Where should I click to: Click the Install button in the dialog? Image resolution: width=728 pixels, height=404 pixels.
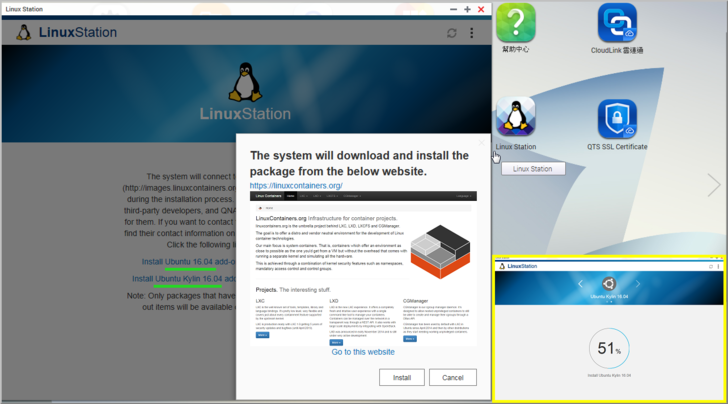402,377
